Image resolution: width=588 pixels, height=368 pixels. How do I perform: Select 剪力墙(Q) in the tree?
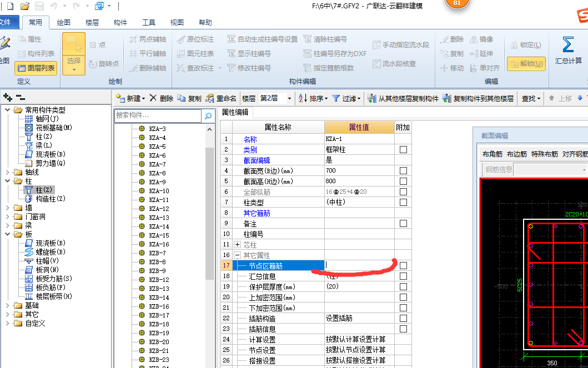coord(45,163)
